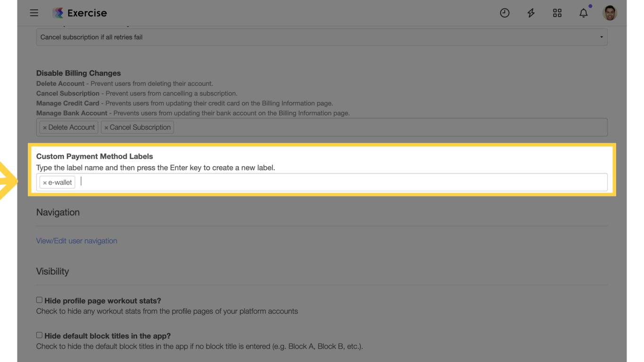
Task: Open the apps grid icon
Action: click(557, 13)
